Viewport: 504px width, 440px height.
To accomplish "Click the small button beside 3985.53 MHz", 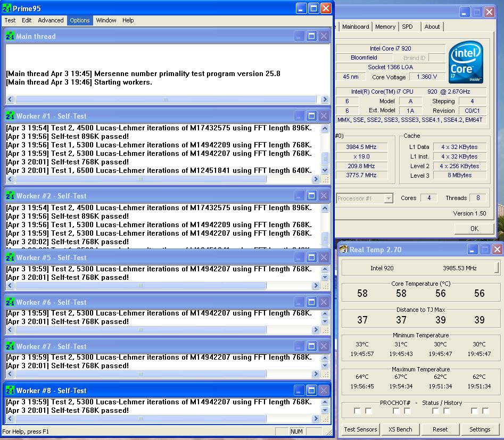I will coord(497,268).
